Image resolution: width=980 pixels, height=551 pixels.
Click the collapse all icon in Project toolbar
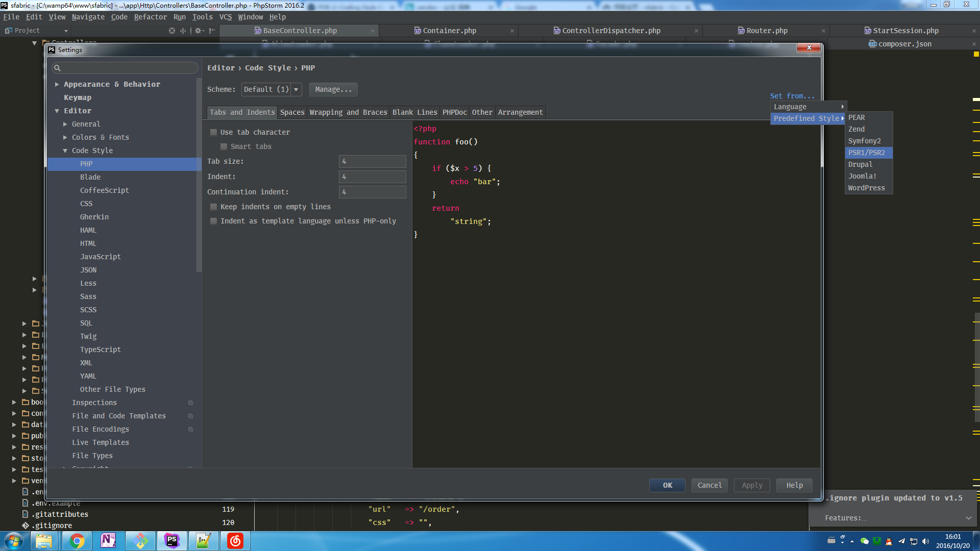183,31
